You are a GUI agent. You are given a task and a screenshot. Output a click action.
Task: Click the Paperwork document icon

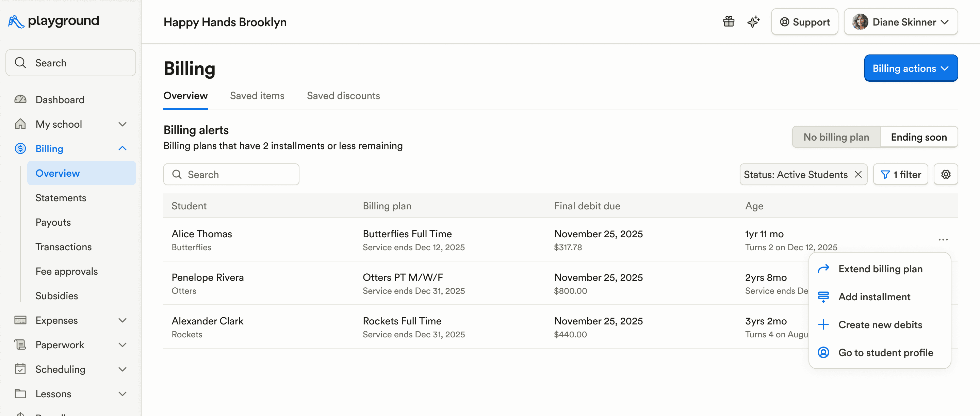point(20,345)
